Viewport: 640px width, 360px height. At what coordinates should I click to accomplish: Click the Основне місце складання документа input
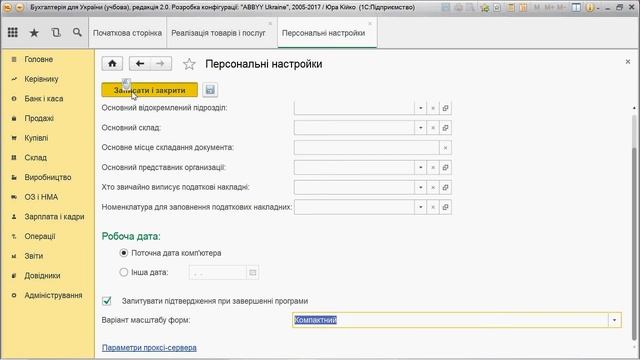[x=366, y=148]
